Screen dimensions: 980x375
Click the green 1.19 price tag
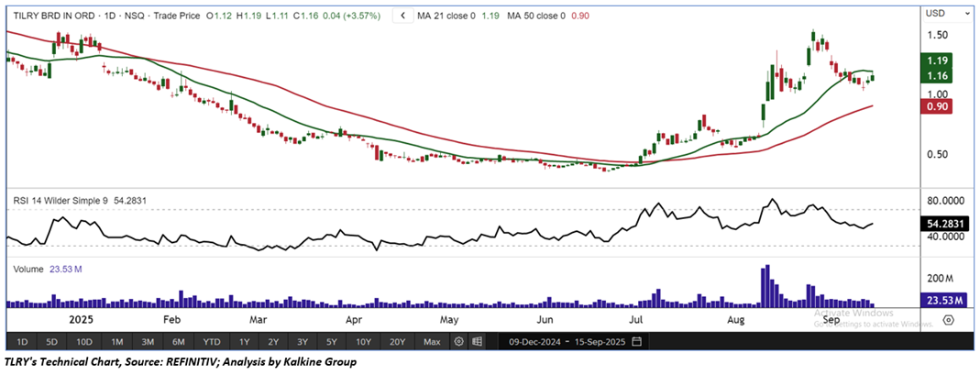tap(937, 61)
